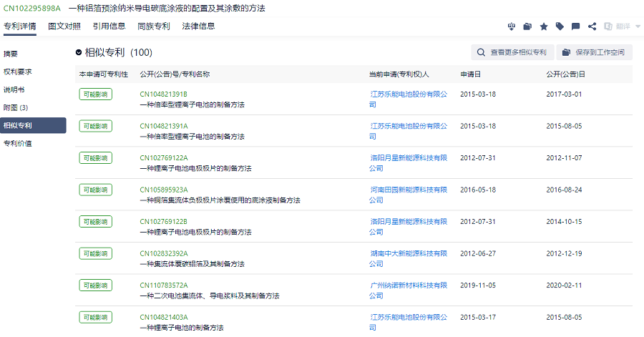Click 保存到工作空间 button
The image size is (644, 337).
[x=594, y=52]
